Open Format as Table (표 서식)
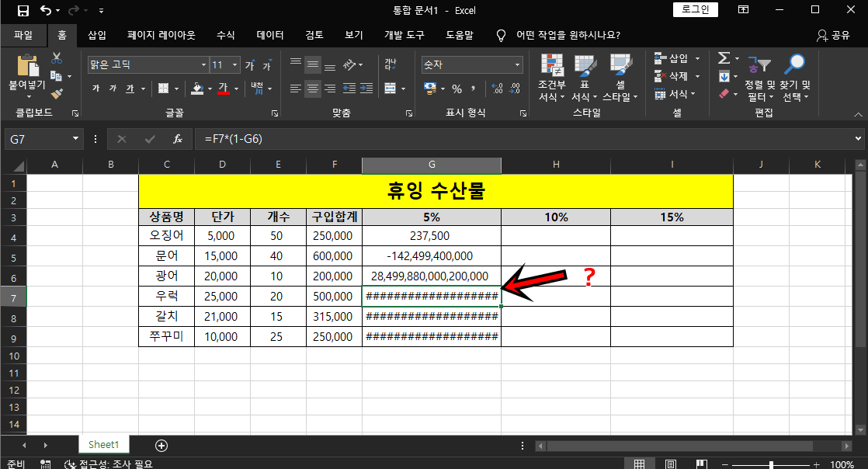The image size is (868, 469). point(585,78)
